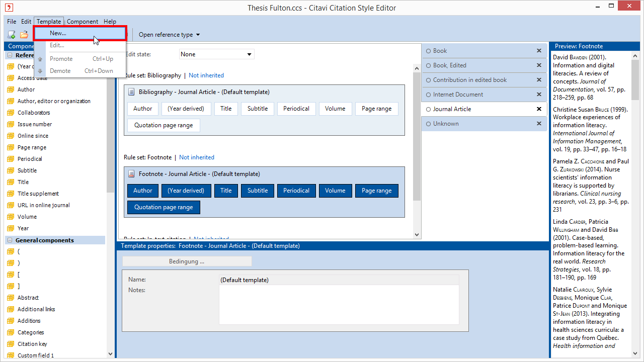This screenshot has width=644, height=362.
Task: Select the 'Additions' component row
Action: click(55, 321)
